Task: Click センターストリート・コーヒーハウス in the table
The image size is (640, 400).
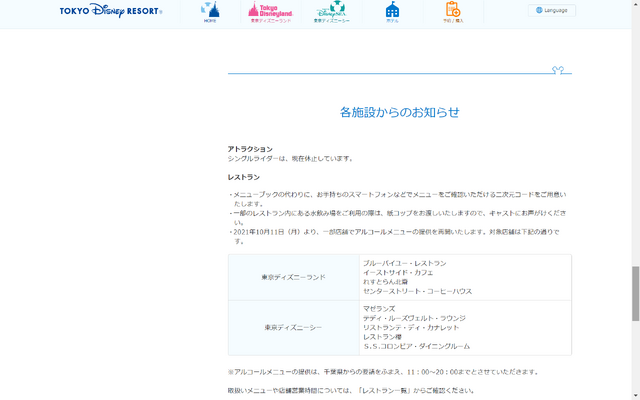Action: coord(418,291)
